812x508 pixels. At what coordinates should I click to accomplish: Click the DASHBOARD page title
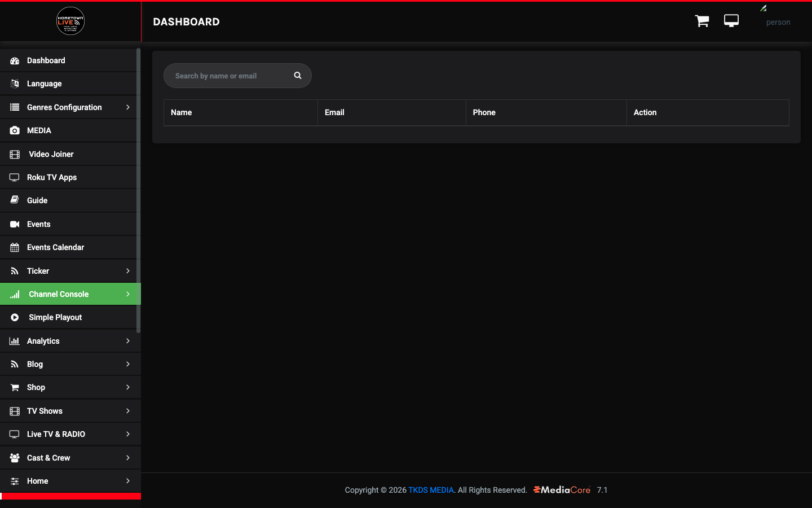(187, 22)
